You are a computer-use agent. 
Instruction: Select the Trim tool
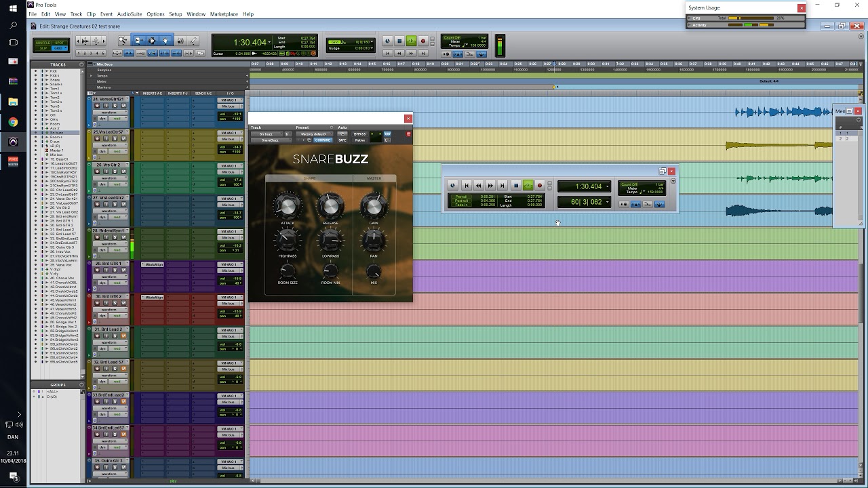click(x=138, y=41)
